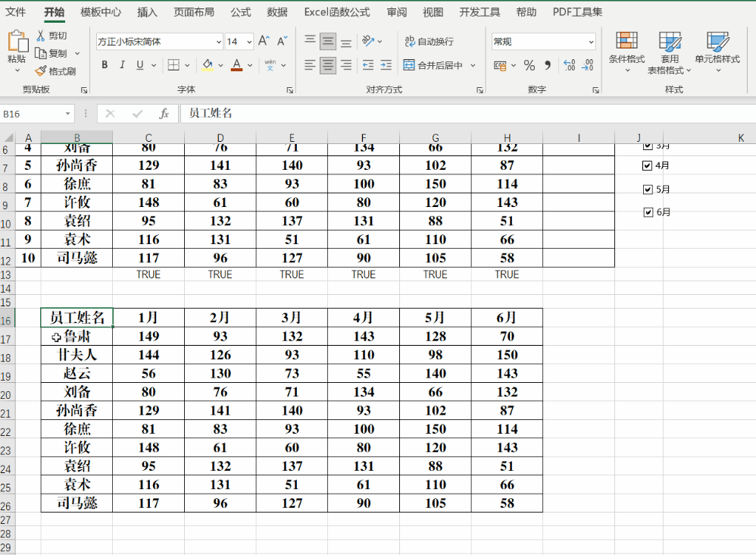Screen dimensions: 756x555
Task: Open Cell Styles (单元格样式)
Action: 717,52
